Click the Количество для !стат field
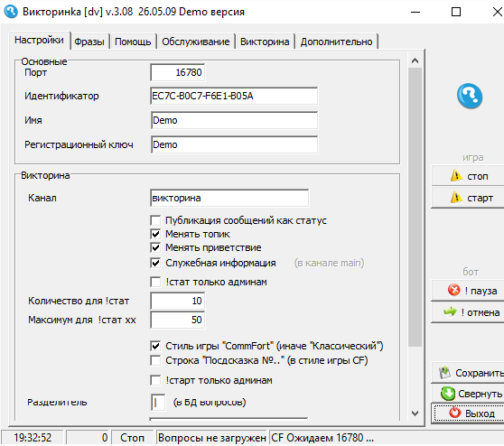The height and width of the screenshot is (446, 504). tap(177, 301)
